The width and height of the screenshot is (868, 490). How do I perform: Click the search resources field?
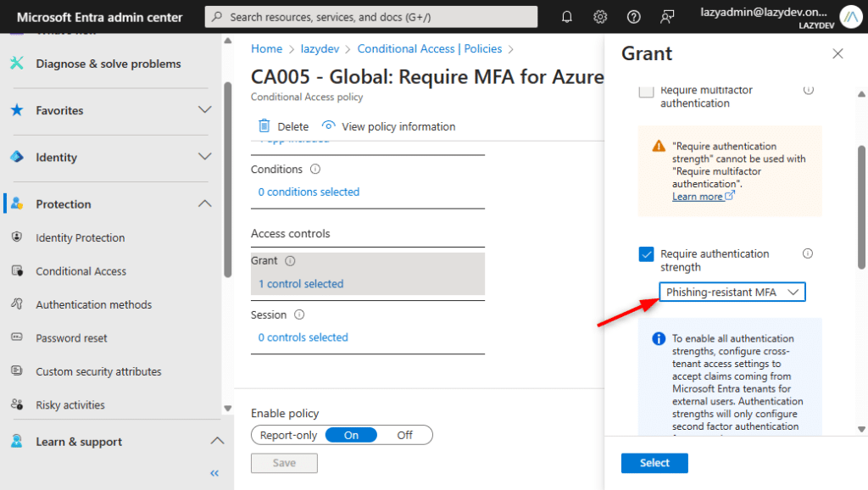(x=370, y=16)
